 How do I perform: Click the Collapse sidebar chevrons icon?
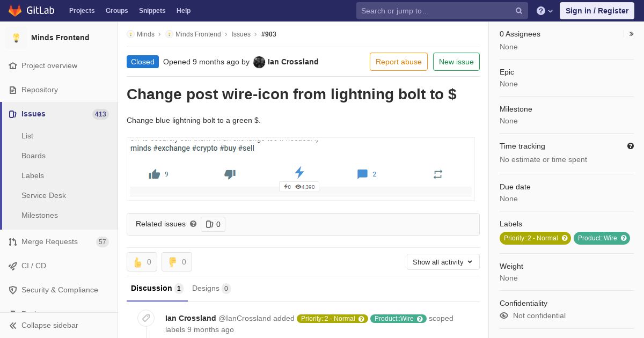point(13,326)
